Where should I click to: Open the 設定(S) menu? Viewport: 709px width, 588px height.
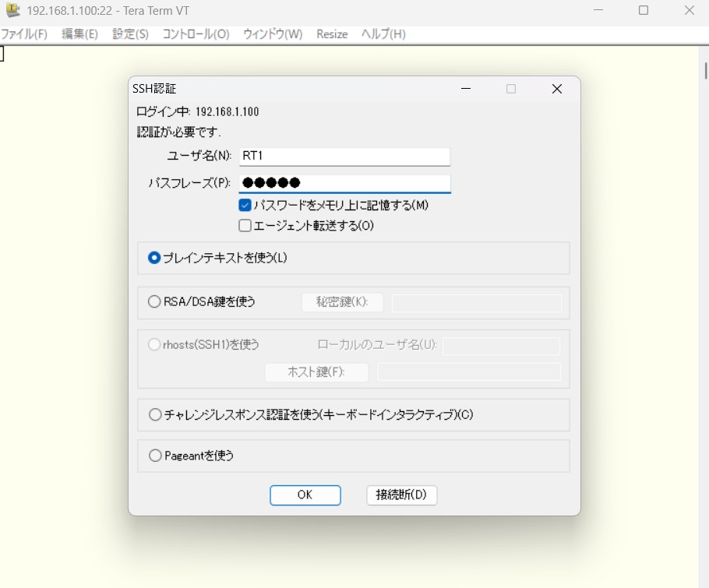tap(130, 34)
